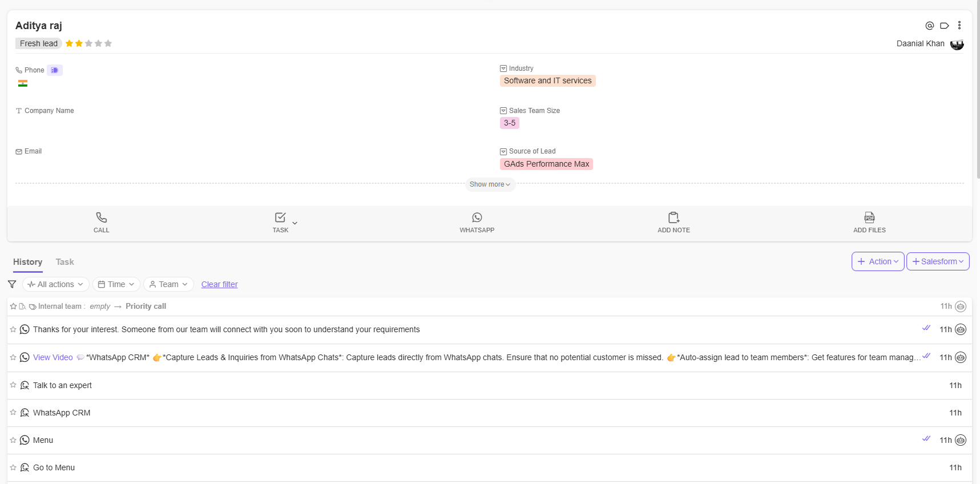The image size is (980, 484).
Task: Click bot avatar on 'Thanks for your interest' row
Action: pos(961,329)
